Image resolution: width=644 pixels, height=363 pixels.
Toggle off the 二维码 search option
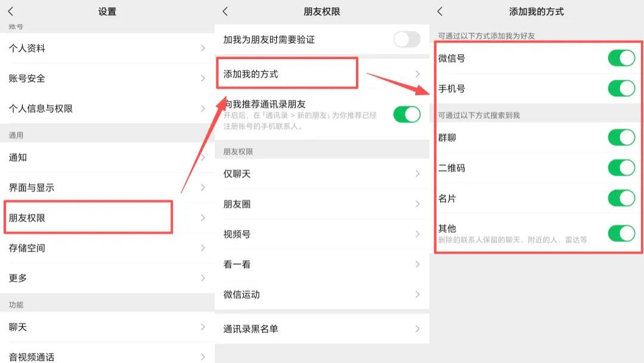click(x=622, y=168)
